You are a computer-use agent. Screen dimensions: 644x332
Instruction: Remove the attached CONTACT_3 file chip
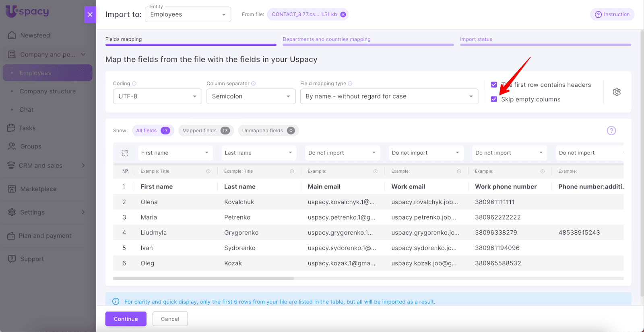[x=343, y=14]
